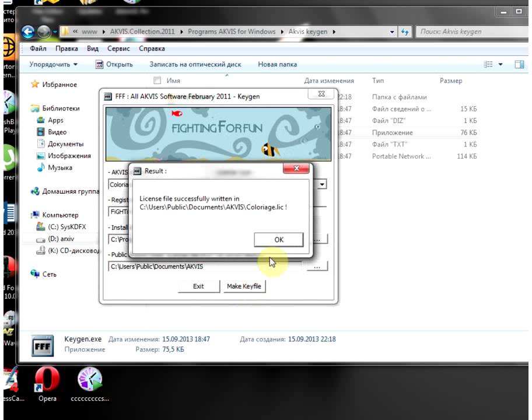
Task: Open the Правка menu
Action: click(66, 48)
